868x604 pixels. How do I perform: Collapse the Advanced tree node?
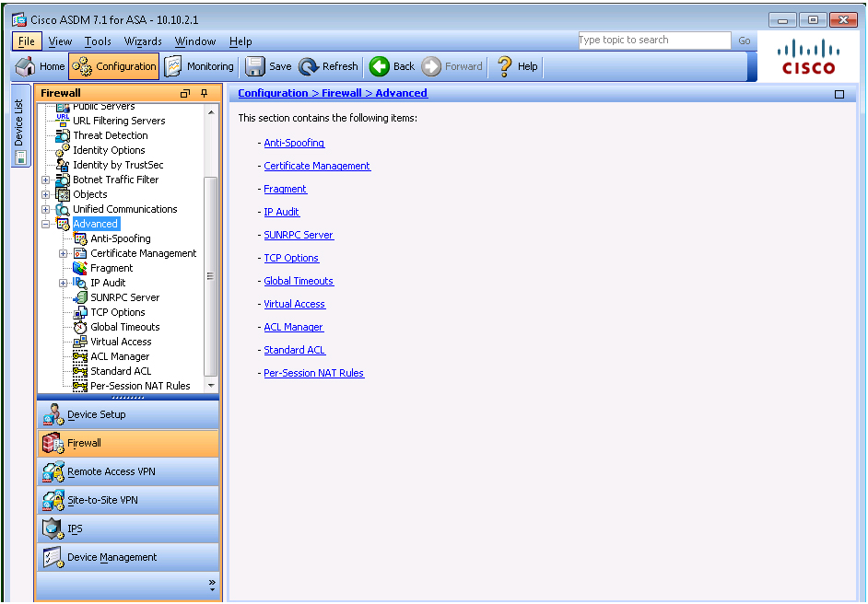pos(46,224)
